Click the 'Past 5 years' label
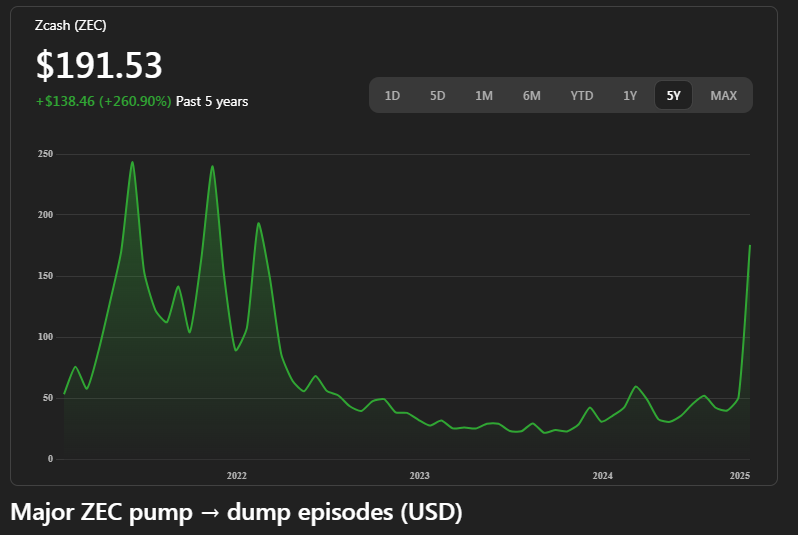Image resolution: width=798 pixels, height=535 pixels. pos(212,101)
